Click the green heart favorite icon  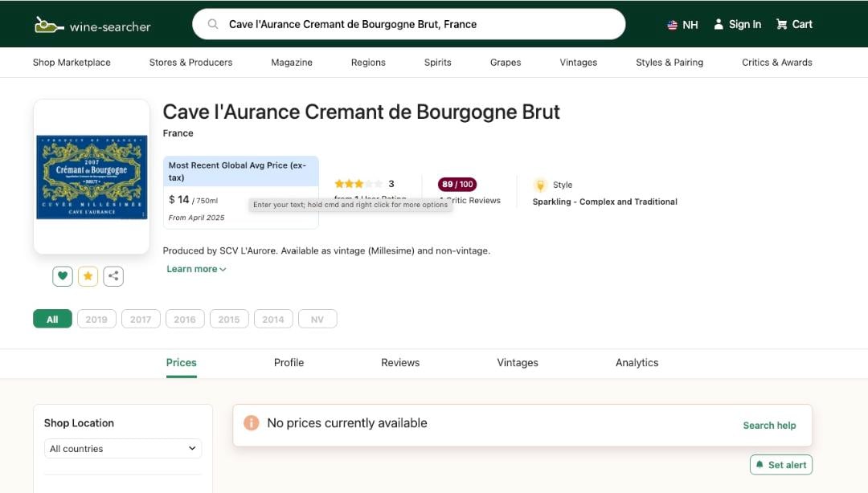click(x=63, y=276)
